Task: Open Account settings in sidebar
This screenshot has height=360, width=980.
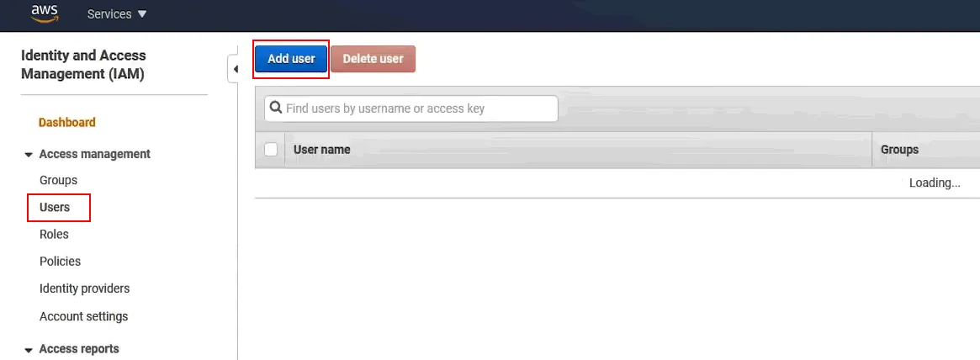Action: (x=84, y=316)
